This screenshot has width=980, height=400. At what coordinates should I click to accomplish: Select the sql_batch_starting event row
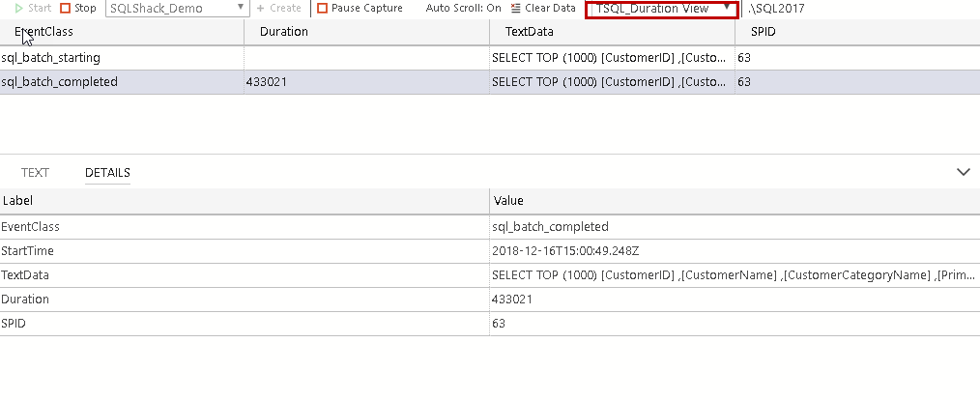pos(51,58)
